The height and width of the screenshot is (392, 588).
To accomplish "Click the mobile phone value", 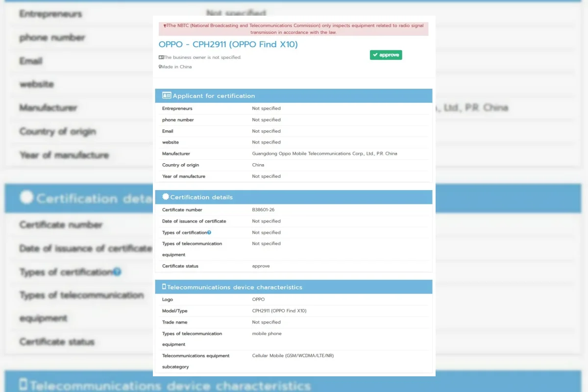I will [x=267, y=333].
